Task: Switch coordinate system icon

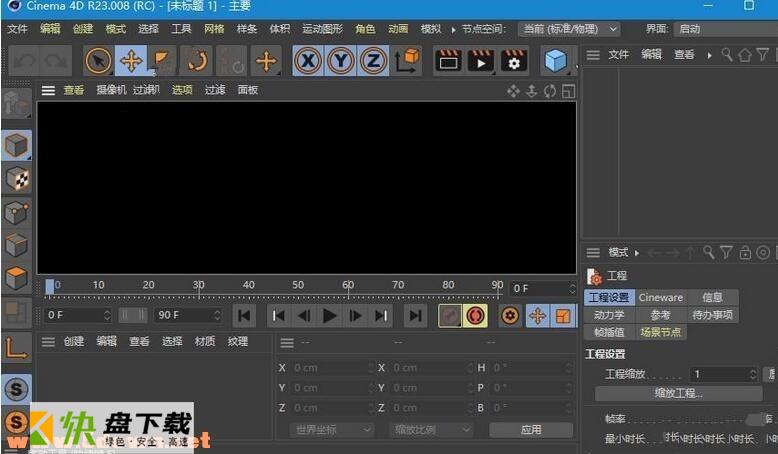Action: [407, 61]
